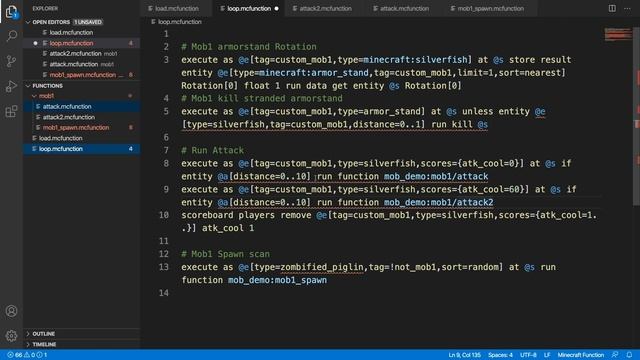Screen dimensions: 640x360
Task: Click the '1 UNSAVED' badge
Action: [88, 22]
